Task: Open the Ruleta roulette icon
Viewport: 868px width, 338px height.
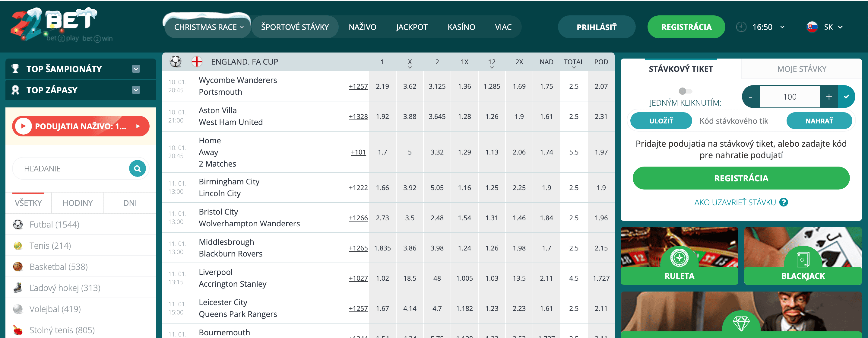Action: click(679, 258)
